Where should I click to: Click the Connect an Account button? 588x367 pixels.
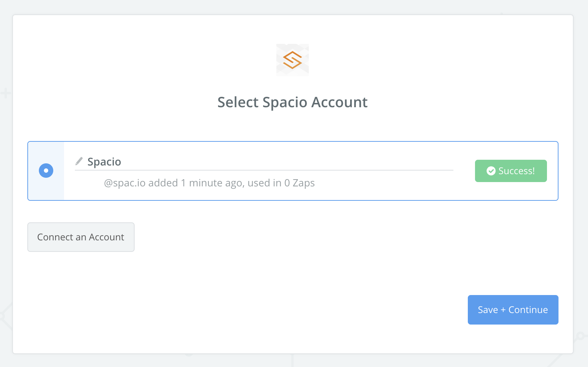point(81,237)
